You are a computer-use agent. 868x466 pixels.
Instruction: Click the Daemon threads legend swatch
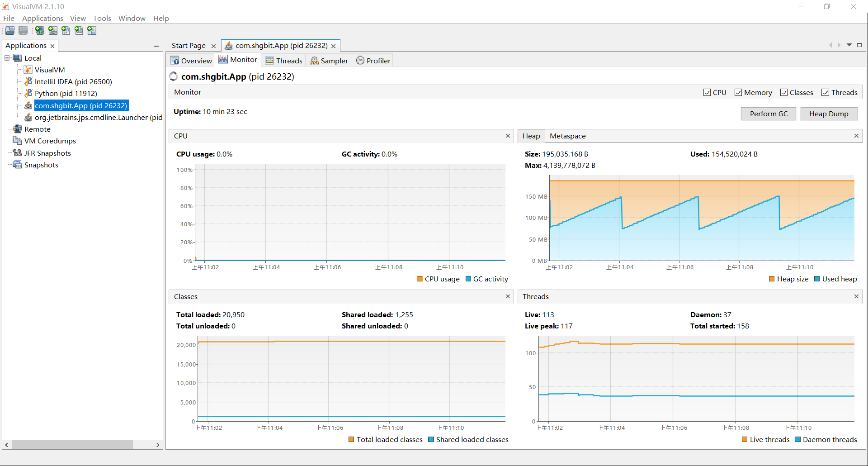point(797,439)
